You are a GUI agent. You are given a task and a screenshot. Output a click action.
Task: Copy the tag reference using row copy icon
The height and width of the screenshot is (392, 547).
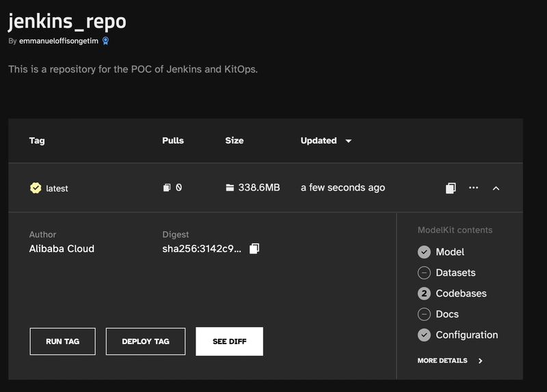click(451, 188)
